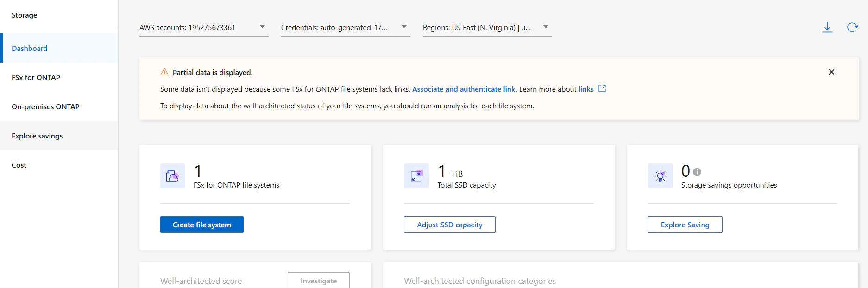
Task: Dismiss the partial data warning banner
Action: [x=831, y=72]
